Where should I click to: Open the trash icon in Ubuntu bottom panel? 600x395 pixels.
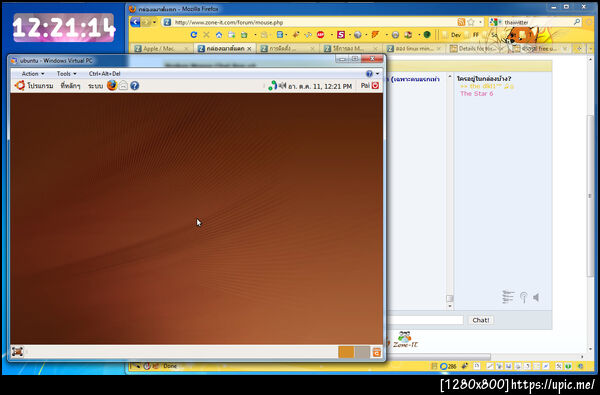tap(377, 352)
